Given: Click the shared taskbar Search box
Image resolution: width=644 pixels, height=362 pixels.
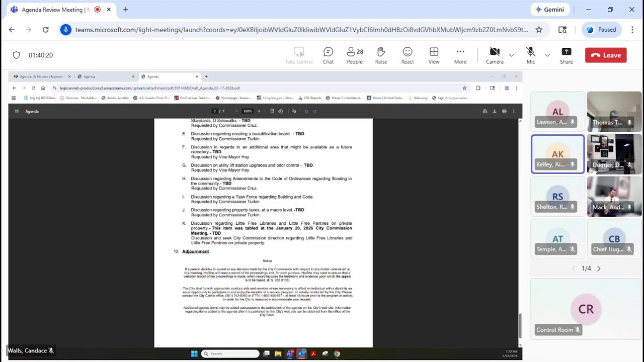Looking at the screenshot, I should (230, 353).
